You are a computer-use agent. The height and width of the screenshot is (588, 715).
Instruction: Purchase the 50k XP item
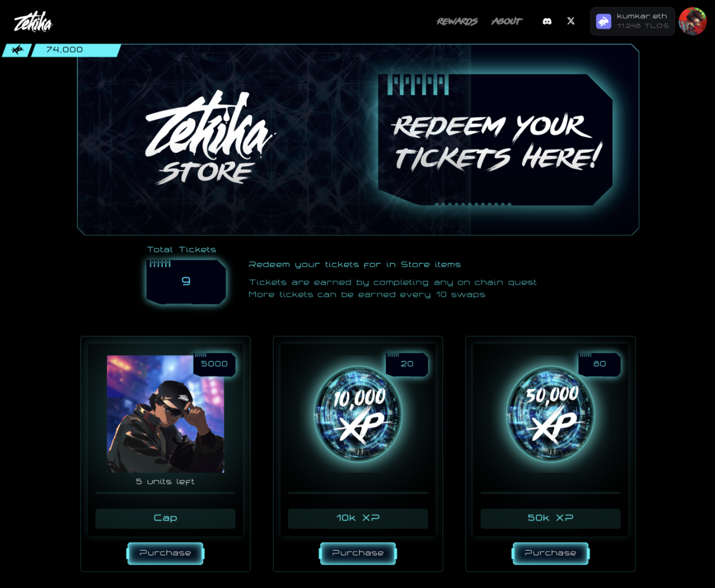click(x=550, y=553)
